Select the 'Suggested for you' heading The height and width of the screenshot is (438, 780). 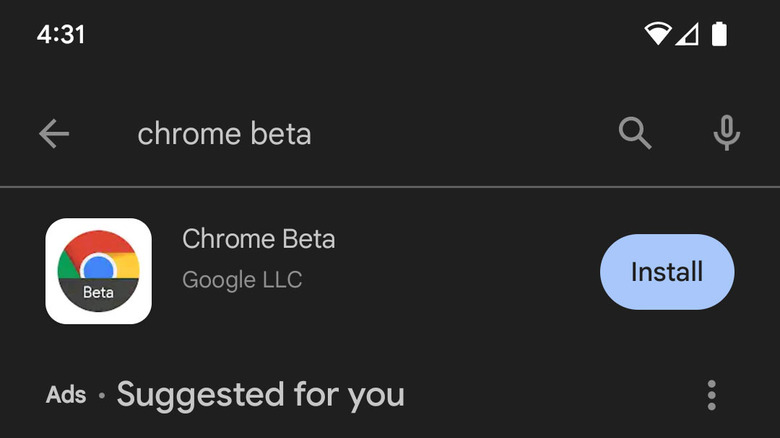260,395
